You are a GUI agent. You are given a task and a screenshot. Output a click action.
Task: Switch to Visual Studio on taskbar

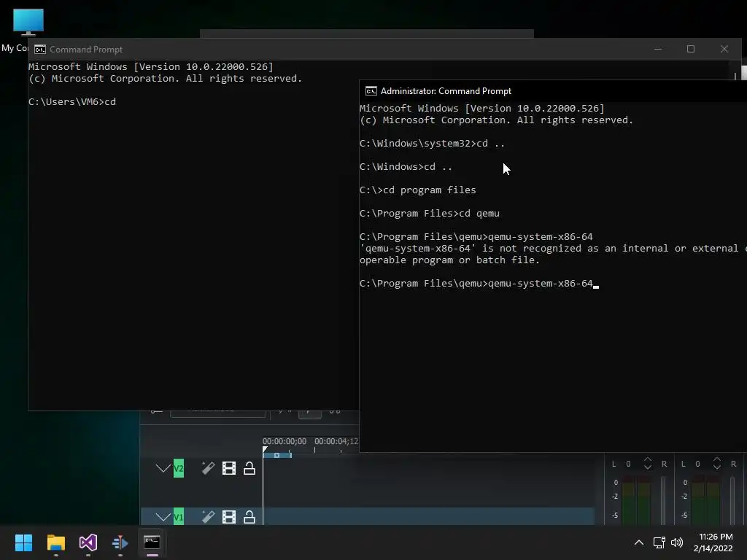pos(88,542)
